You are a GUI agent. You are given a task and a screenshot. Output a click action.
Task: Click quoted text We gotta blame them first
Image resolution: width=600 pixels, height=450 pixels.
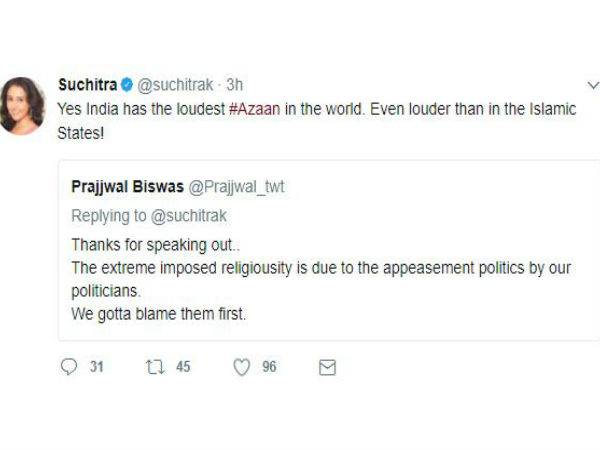158,314
